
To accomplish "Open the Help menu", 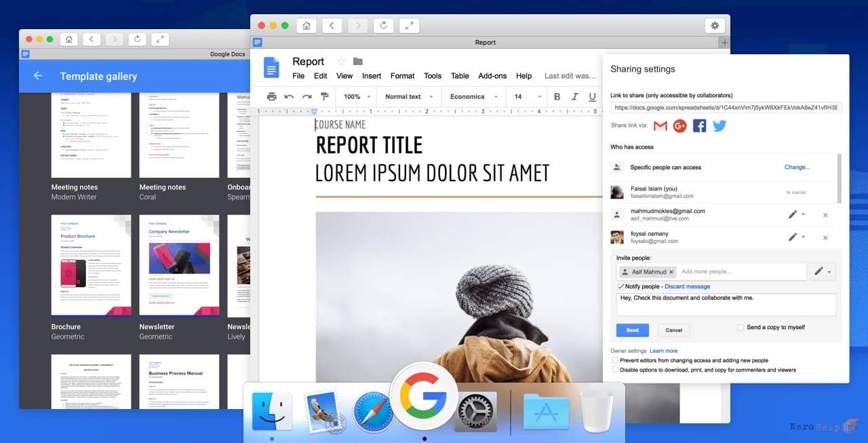I will [524, 76].
